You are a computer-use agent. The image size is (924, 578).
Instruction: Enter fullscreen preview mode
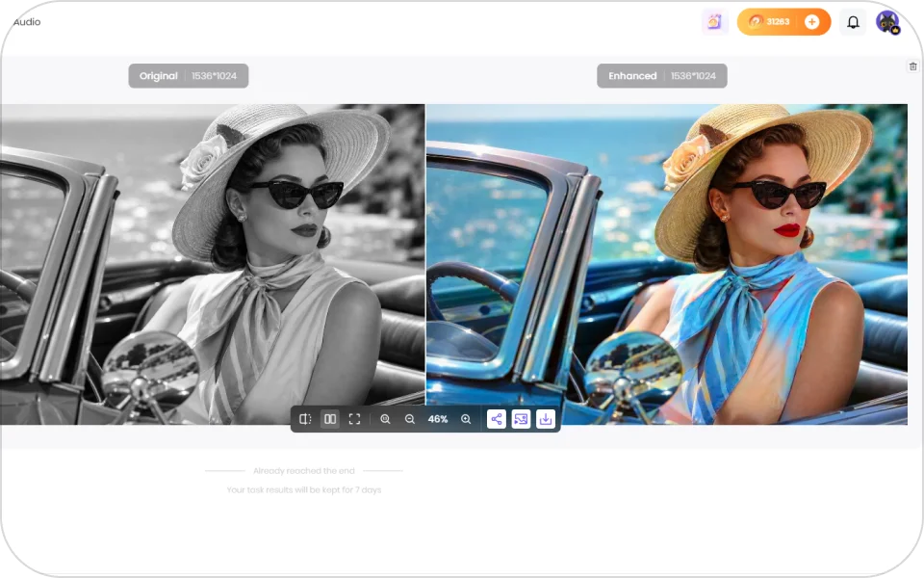pyautogui.click(x=354, y=419)
